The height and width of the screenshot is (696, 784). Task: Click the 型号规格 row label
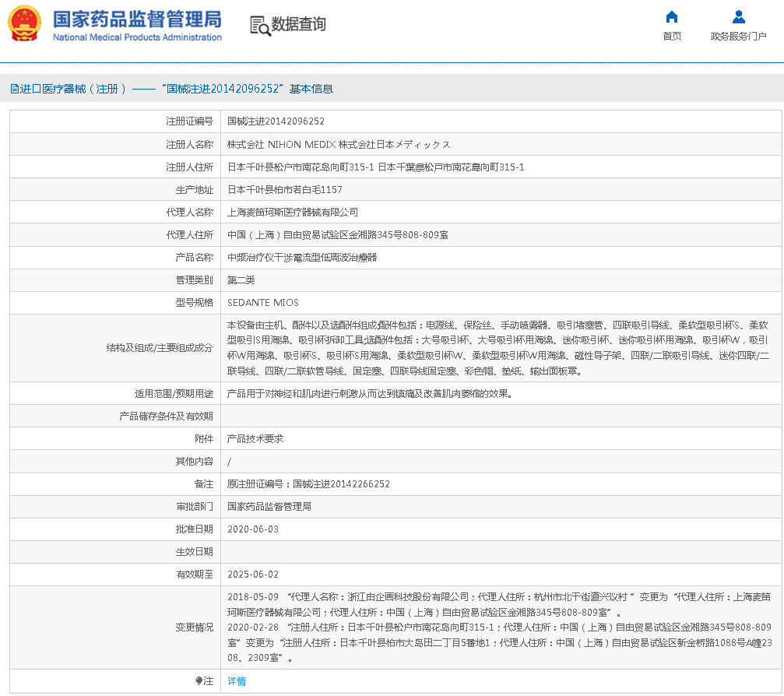pos(194,303)
